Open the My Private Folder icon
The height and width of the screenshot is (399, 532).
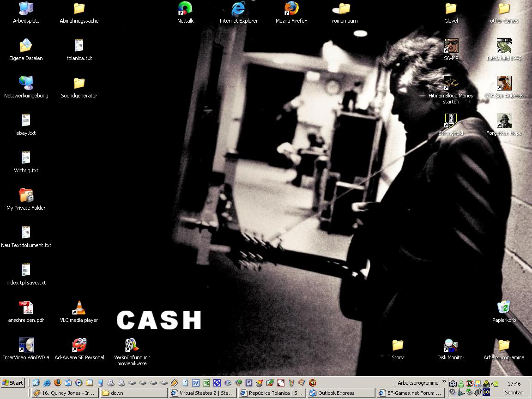coord(26,199)
